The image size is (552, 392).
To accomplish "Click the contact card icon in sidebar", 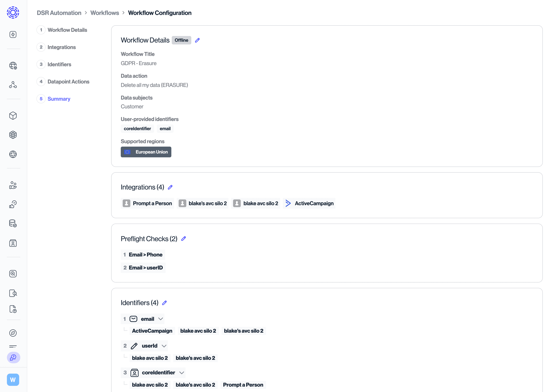I will pos(13,243).
